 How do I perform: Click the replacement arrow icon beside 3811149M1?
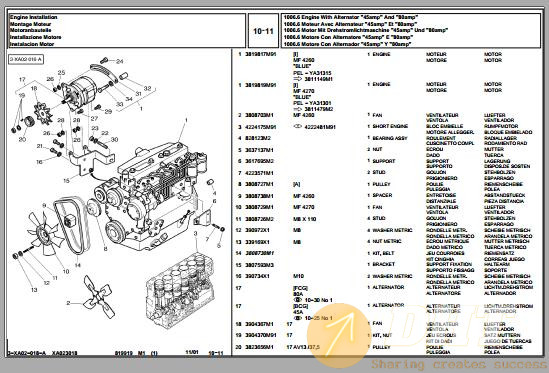(298, 79)
